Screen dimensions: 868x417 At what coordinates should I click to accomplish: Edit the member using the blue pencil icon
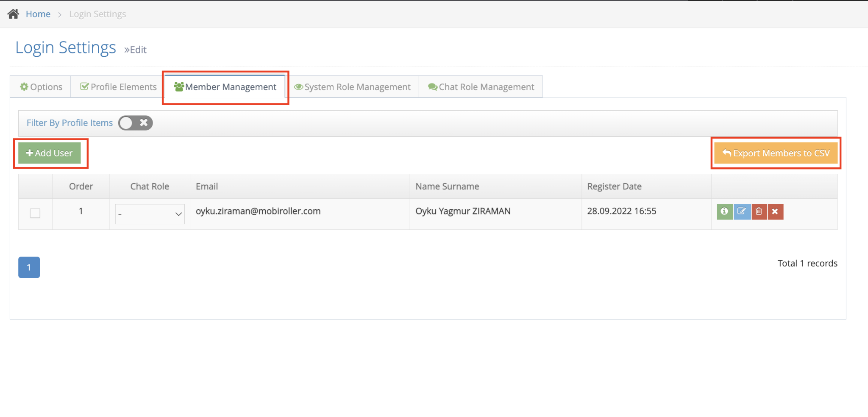742,211
